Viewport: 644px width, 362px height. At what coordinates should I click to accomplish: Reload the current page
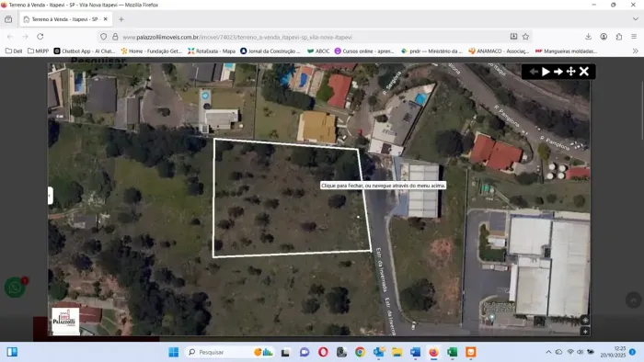click(40, 37)
